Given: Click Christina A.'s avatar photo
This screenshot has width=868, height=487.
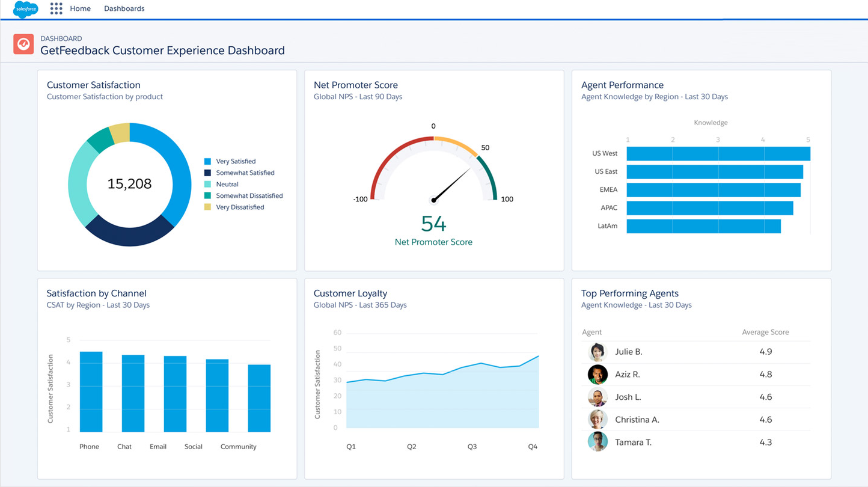Looking at the screenshot, I should [x=598, y=420].
